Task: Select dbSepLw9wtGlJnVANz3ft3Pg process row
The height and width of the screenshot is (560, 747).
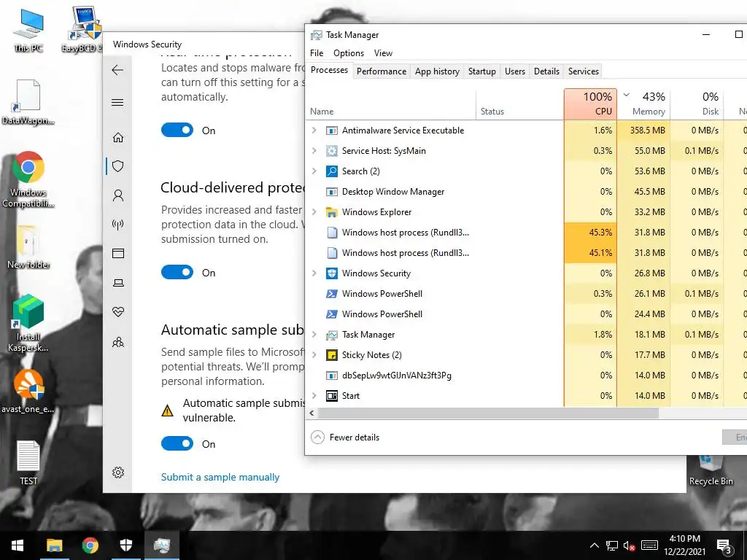Action: tap(526, 376)
